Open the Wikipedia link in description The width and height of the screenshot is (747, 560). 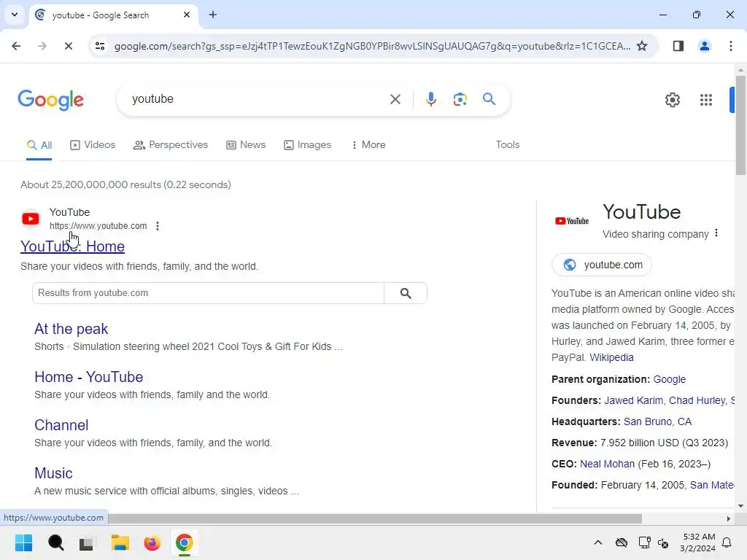(x=611, y=357)
